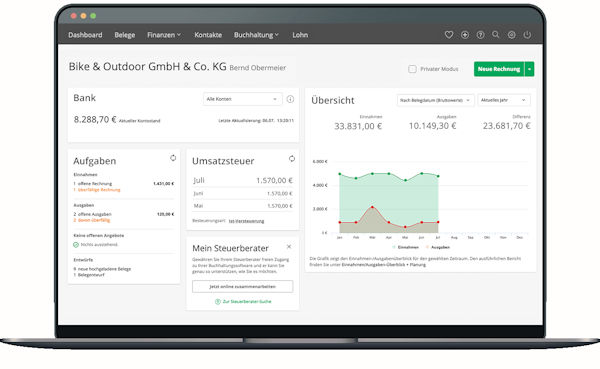This screenshot has width=600, height=369.
Task: Click green check icon beside Nichts ausstehend
Action: [76, 245]
